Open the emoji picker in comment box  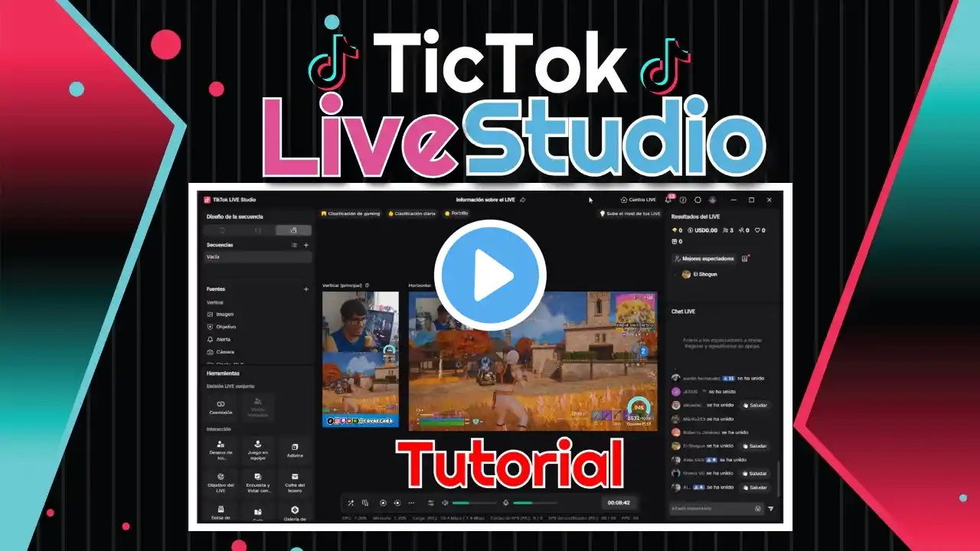[757, 508]
